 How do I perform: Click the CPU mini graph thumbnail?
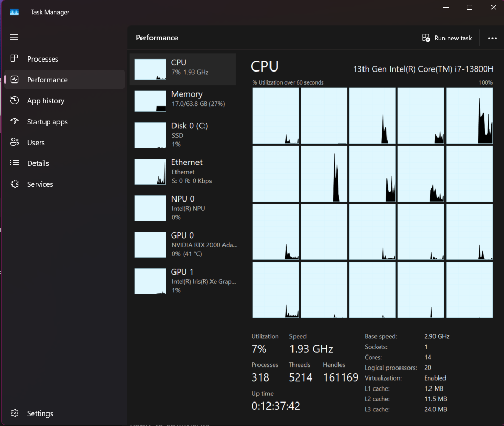(150, 69)
